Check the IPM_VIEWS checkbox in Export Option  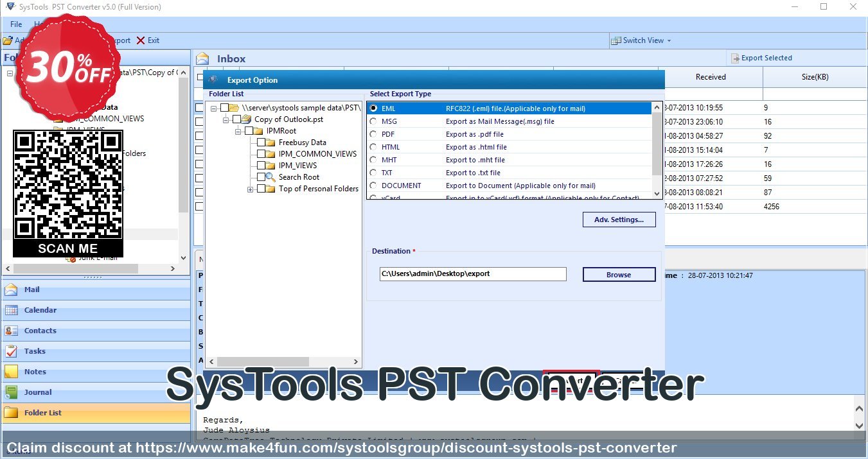pos(261,166)
